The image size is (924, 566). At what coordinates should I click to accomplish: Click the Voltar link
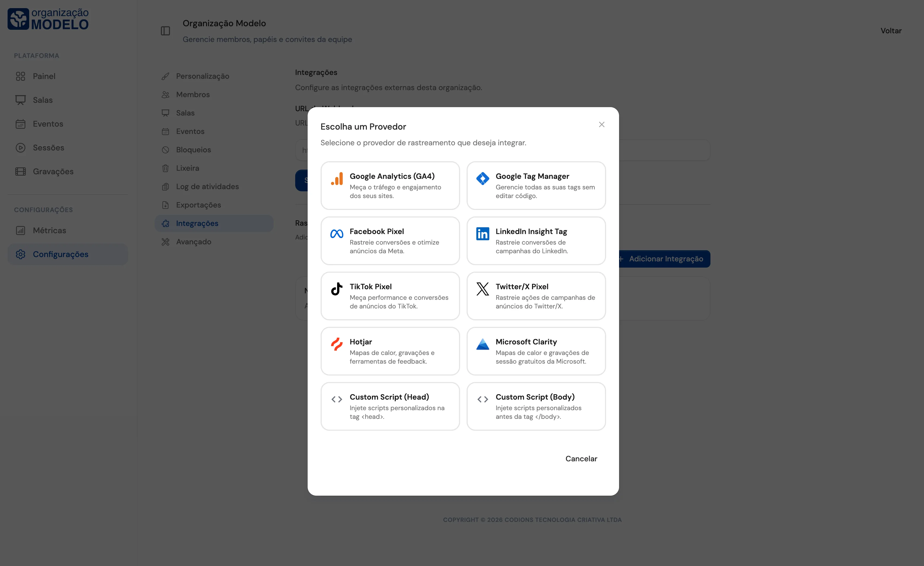(891, 31)
